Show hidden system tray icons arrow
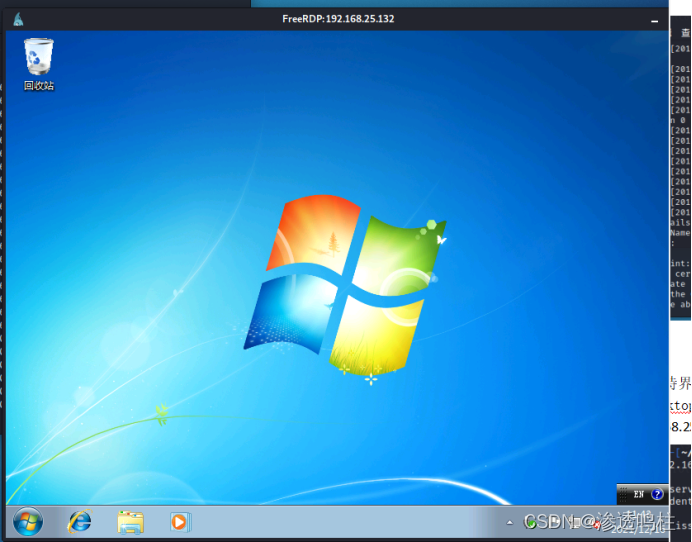 pyautogui.click(x=510, y=523)
